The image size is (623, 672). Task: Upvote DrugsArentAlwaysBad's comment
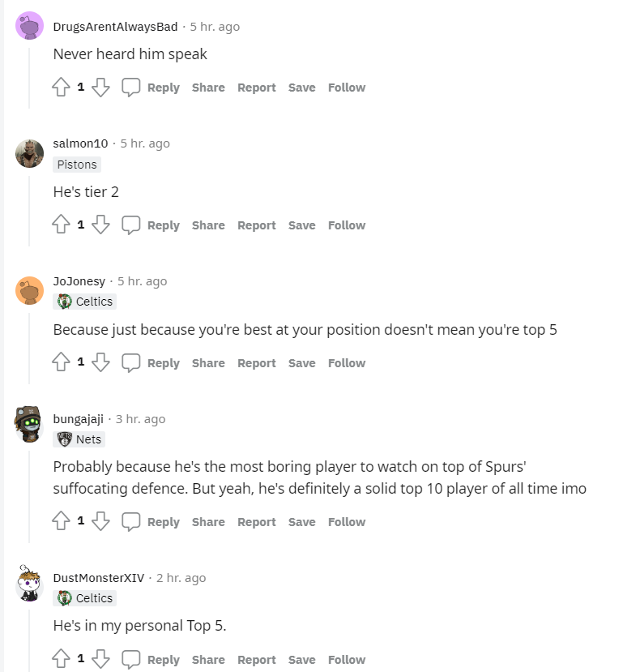point(61,87)
